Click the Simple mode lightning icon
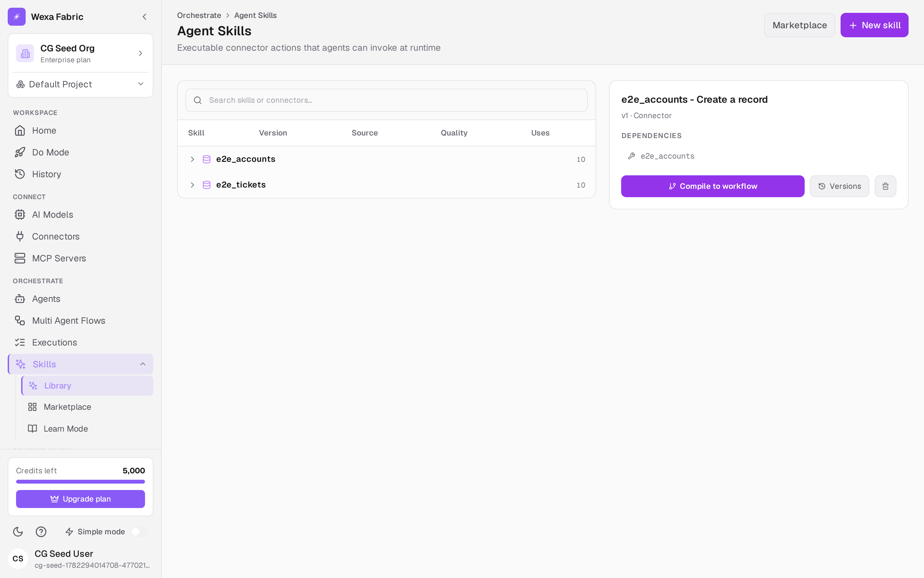Screen dimensions: 924x578 click(x=69, y=532)
